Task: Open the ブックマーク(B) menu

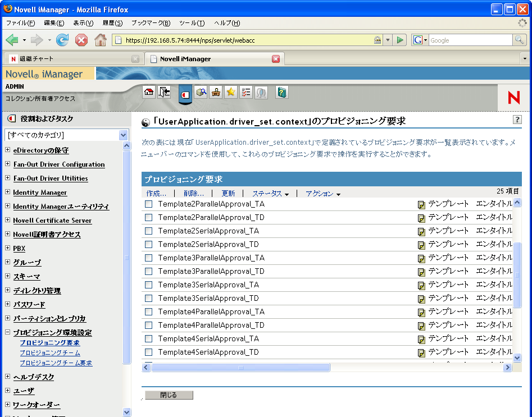Action: pyautogui.click(x=151, y=23)
